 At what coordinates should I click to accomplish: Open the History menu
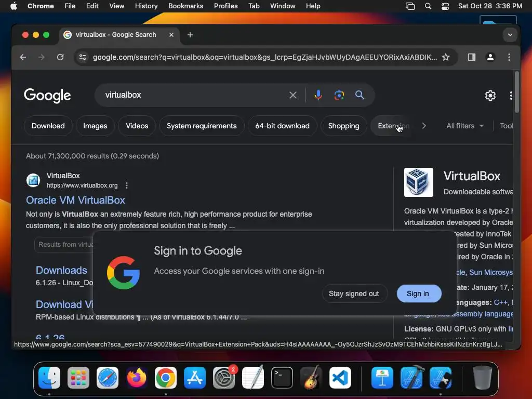pos(146,6)
